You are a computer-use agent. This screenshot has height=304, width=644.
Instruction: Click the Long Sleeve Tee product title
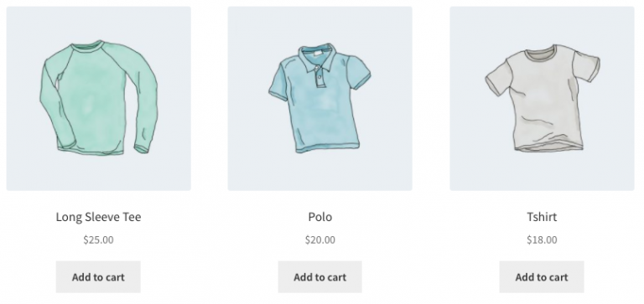(99, 217)
